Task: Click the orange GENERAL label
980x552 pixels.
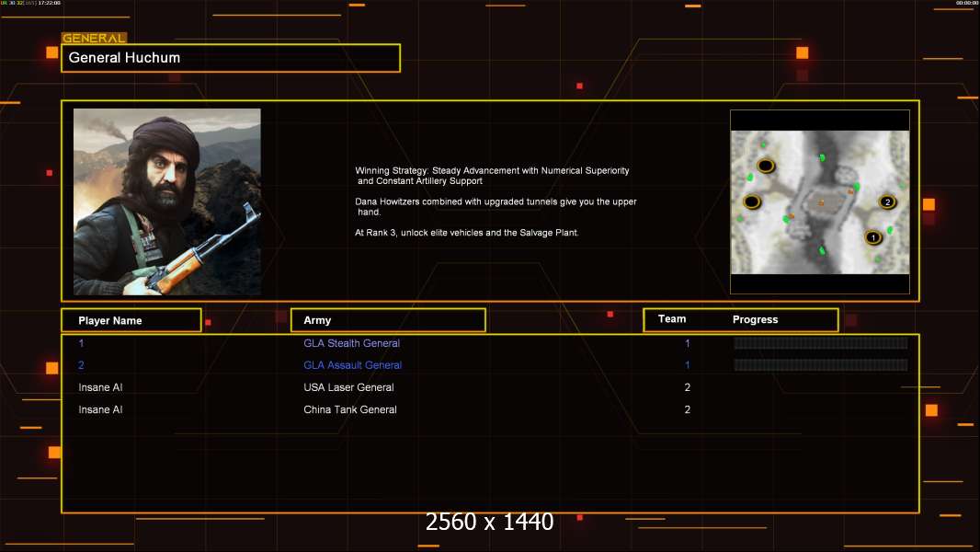Action: (x=94, y=38)
